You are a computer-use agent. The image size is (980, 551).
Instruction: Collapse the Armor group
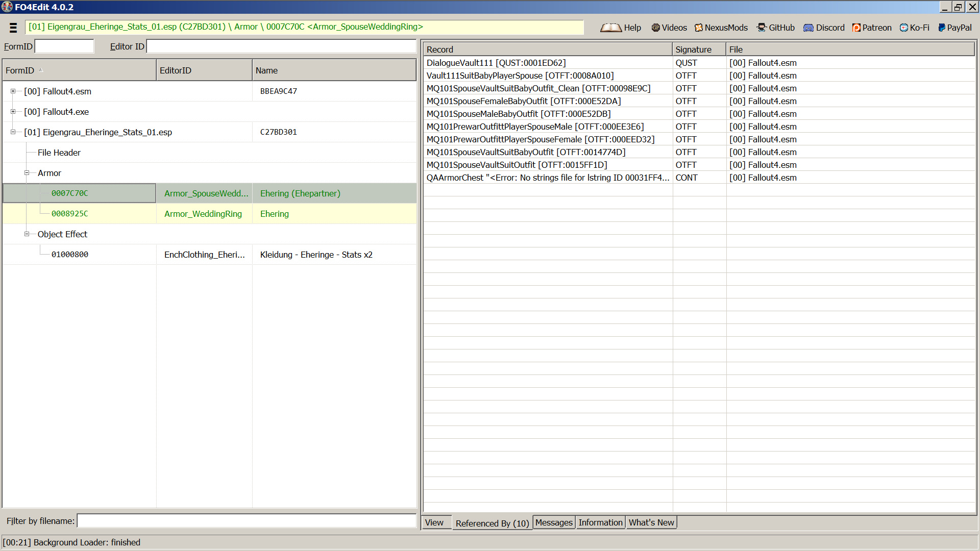[27, 173]
